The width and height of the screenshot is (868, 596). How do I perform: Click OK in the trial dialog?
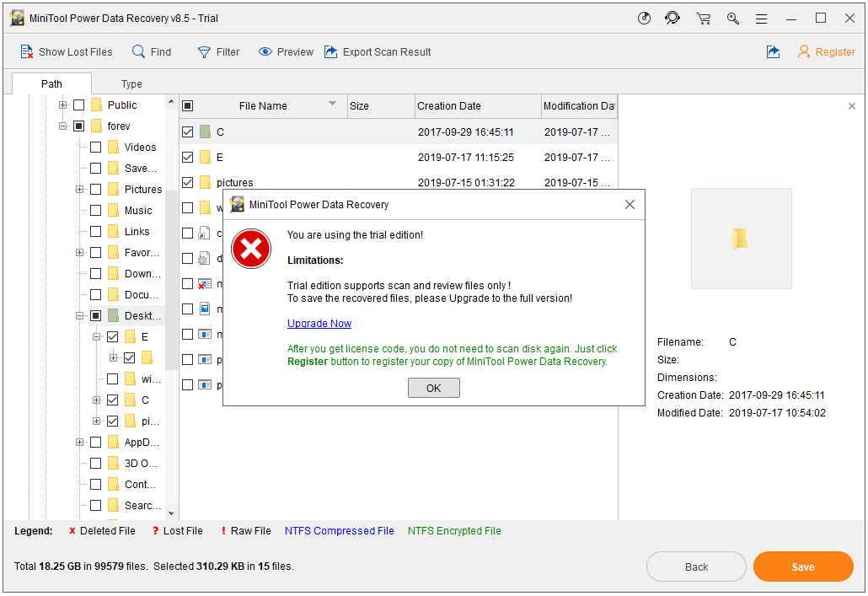(433, 388)
